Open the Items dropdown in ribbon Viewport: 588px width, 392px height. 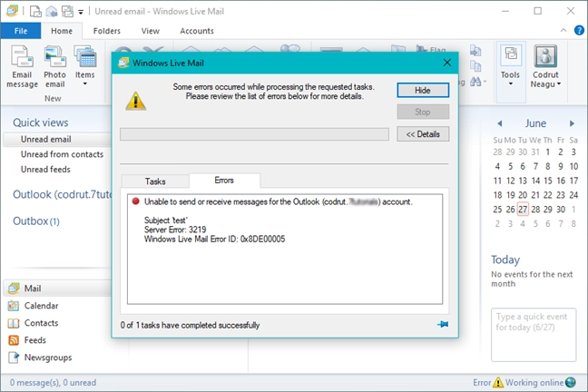point(85,67)
